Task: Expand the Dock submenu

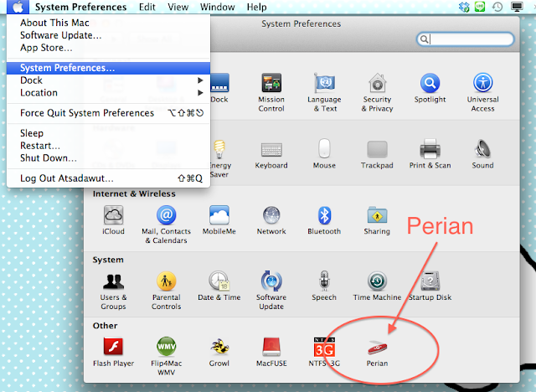Action: [108, 80]
